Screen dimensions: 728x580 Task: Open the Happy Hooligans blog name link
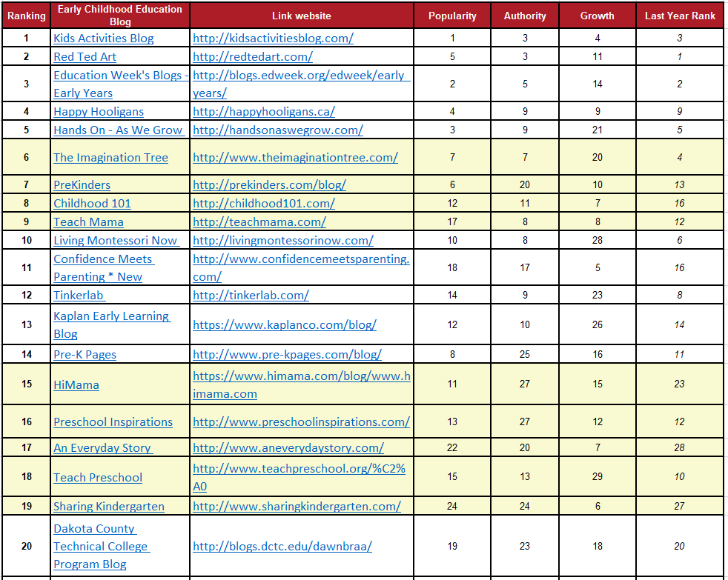[x=99, y=111]
